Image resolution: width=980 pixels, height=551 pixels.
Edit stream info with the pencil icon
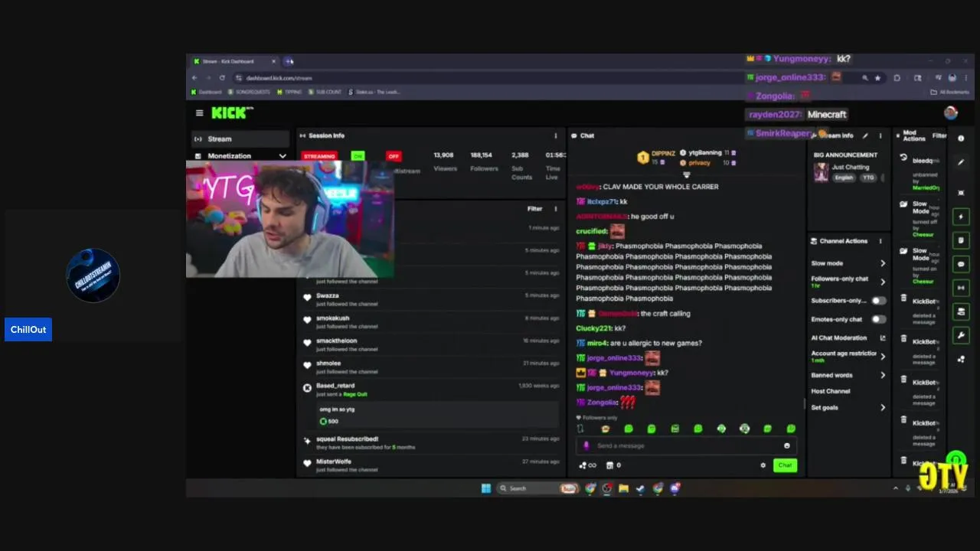tap(865, 135)
